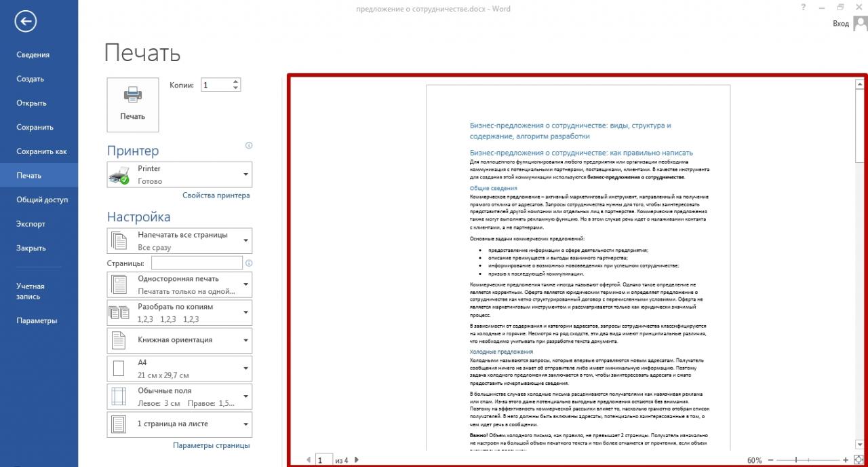
Task: Zoom in with the plus icon
Action: [x=846, y=460]
